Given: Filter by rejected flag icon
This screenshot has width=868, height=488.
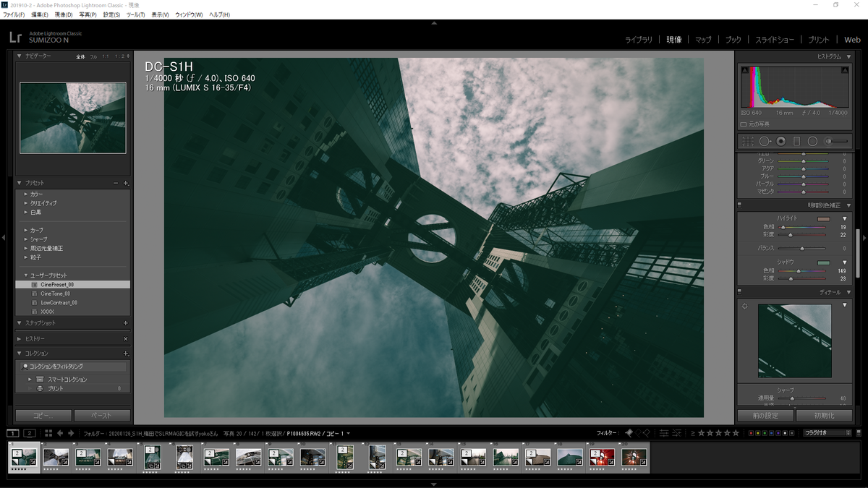Looking at the screenshot, I should coord(647,433).
